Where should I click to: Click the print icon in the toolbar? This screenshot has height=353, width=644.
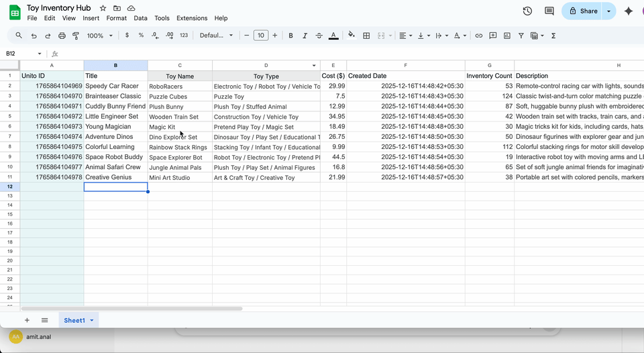point(62,36)
